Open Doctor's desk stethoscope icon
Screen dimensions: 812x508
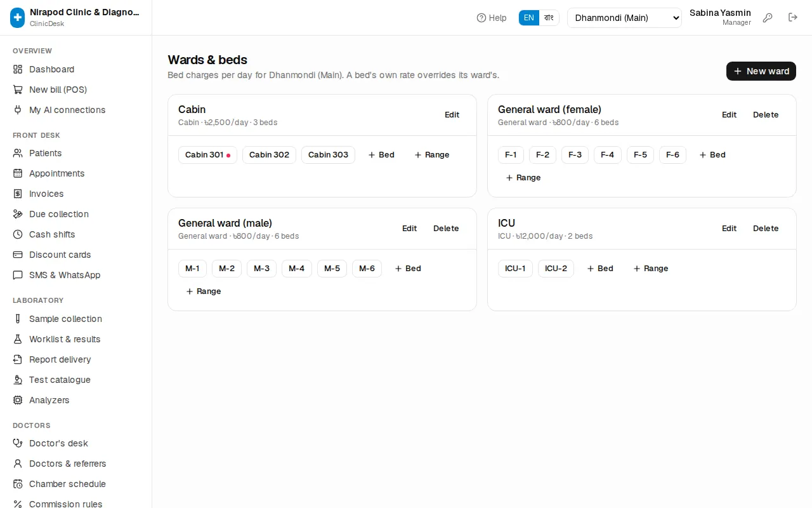(x=18, y=443)
